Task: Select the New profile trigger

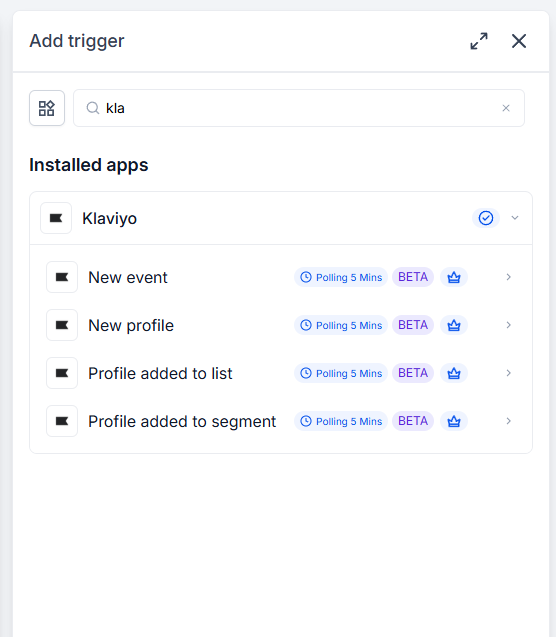Action: (x=281, y=325)
